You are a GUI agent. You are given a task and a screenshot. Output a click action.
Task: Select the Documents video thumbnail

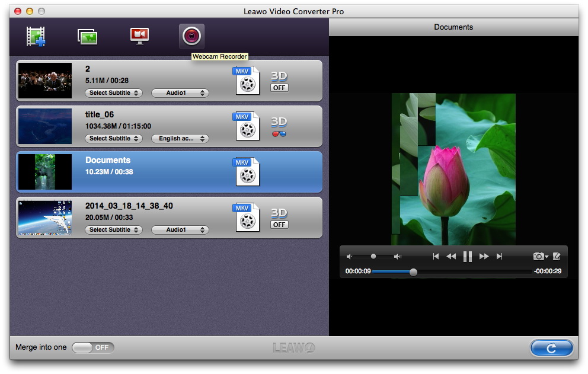click(45, 172)
